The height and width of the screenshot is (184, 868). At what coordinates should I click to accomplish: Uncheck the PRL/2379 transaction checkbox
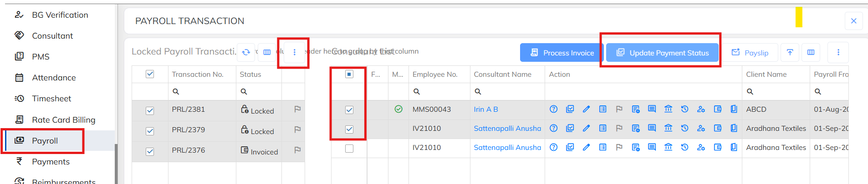coord(150,131)
